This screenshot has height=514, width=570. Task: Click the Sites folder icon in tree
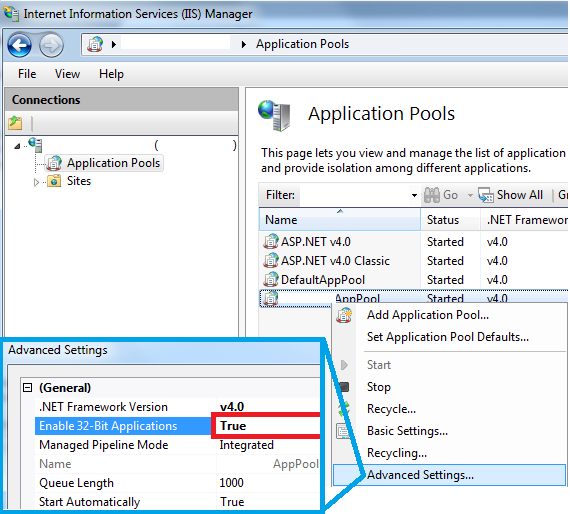54,181
